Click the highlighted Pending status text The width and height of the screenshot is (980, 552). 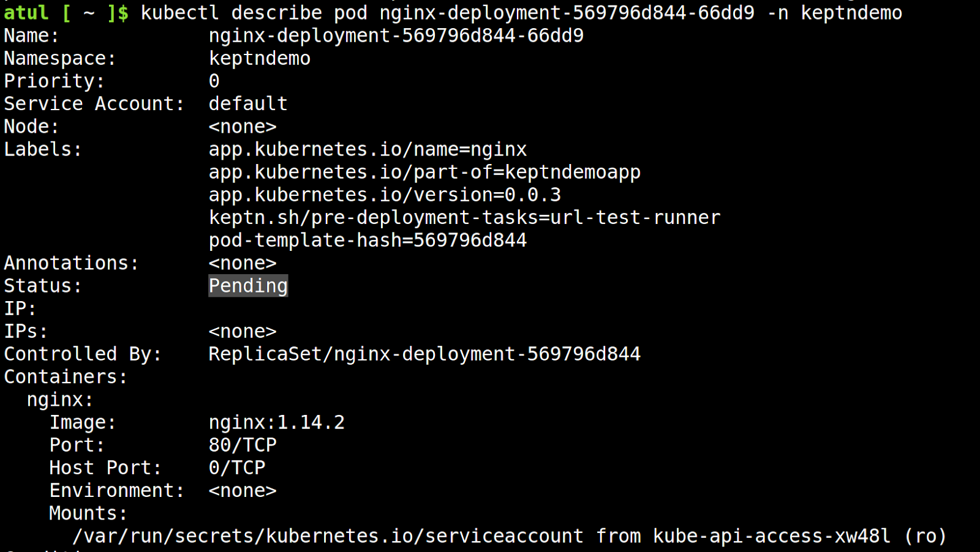248,286
